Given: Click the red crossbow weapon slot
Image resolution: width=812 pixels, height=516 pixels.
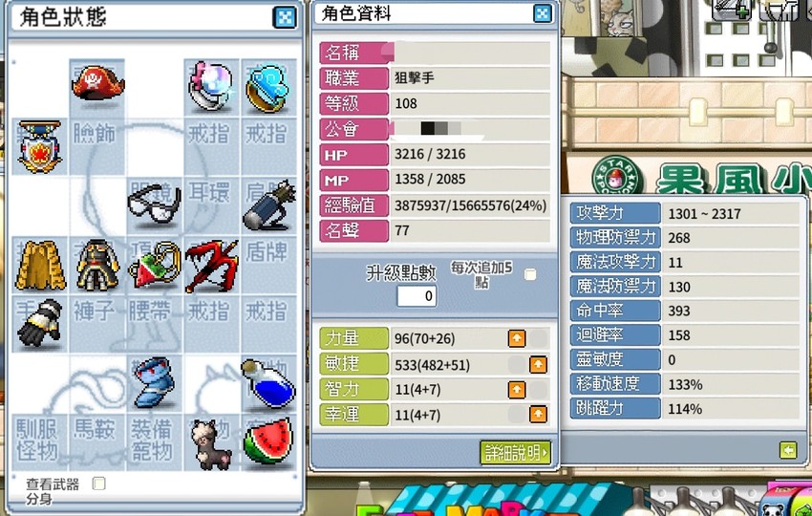Looking at the screenshot, I should [x=211, y=266].
